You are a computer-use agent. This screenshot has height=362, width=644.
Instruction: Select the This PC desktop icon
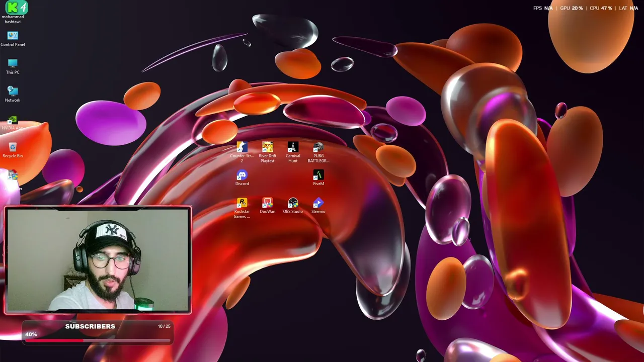pyautogui.click(x=13, y=66)
